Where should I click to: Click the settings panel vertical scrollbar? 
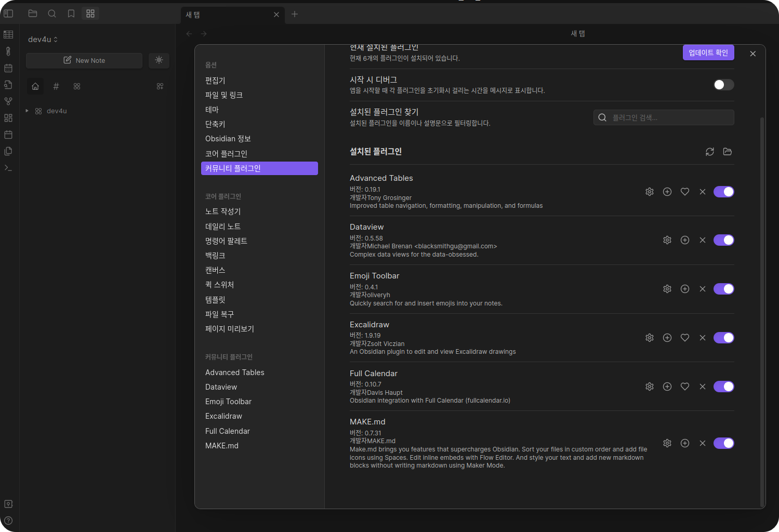point(762,312)
